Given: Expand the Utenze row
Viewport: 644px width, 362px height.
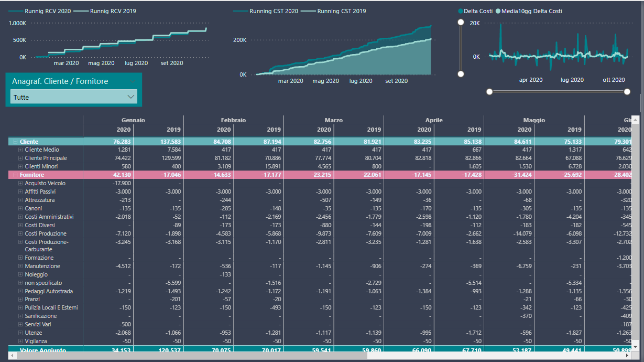Looking at the screenshot, I should click(x=20, y=333).
